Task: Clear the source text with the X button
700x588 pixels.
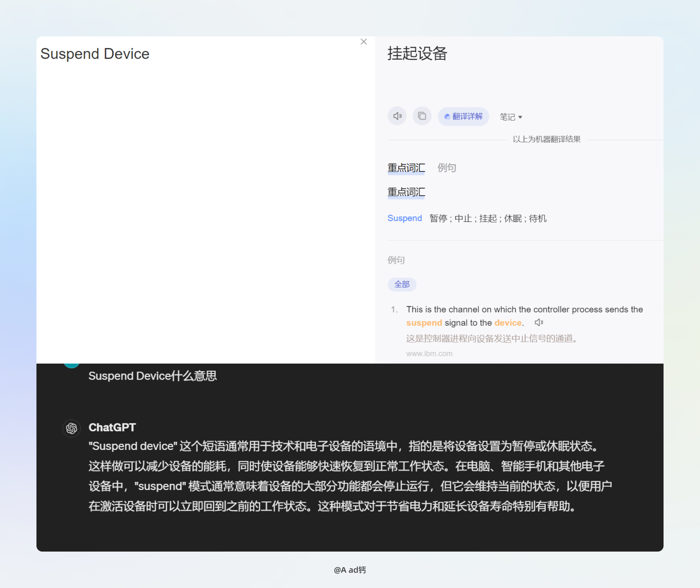Action: coord(363,42)
